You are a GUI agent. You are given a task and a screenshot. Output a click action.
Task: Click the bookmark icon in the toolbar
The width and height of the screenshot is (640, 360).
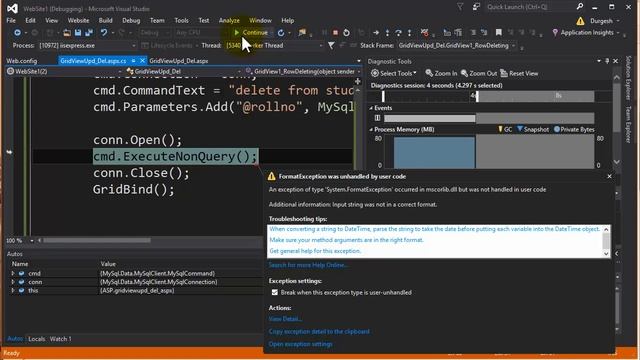click(x=498, y=33)
